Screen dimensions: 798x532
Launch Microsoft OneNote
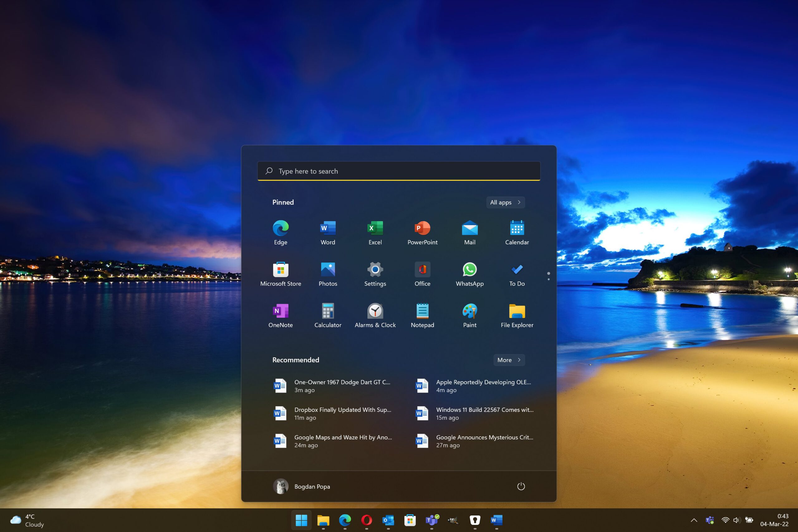point(280,310)
